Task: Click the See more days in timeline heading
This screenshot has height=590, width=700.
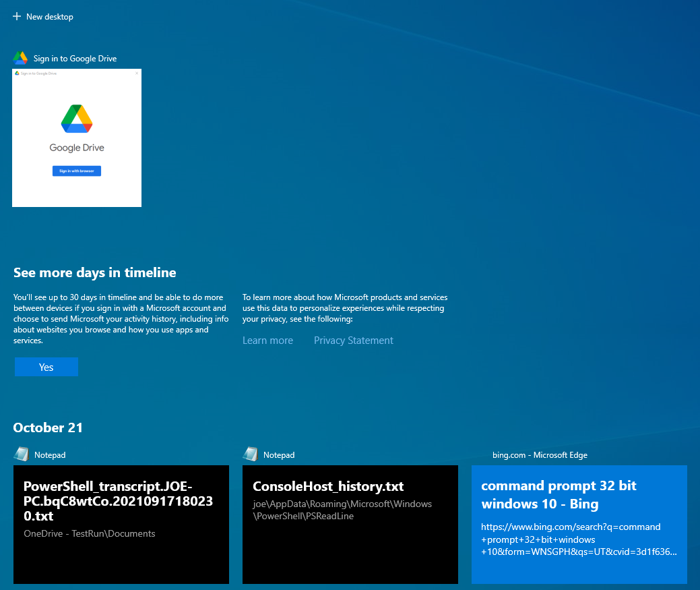Action: coord(94,272)
